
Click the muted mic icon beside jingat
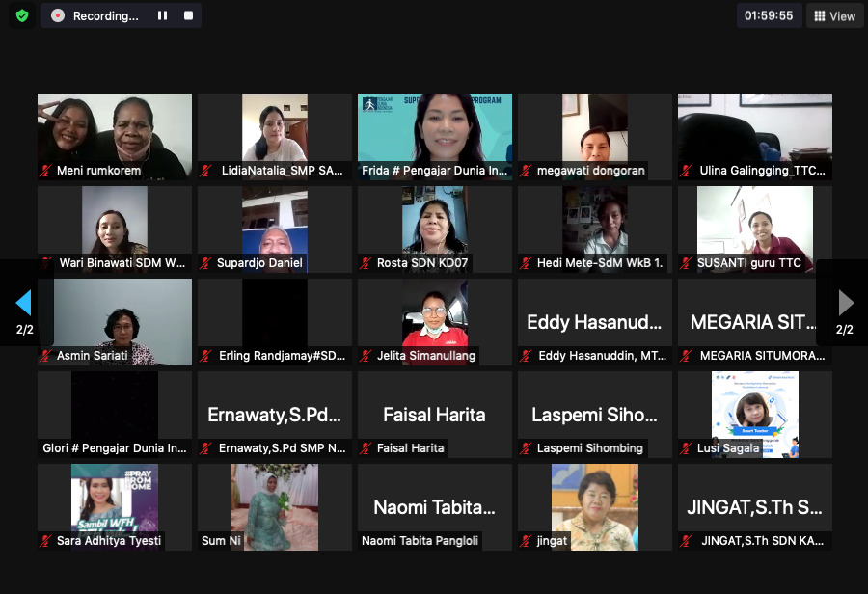tap(526, 541)
